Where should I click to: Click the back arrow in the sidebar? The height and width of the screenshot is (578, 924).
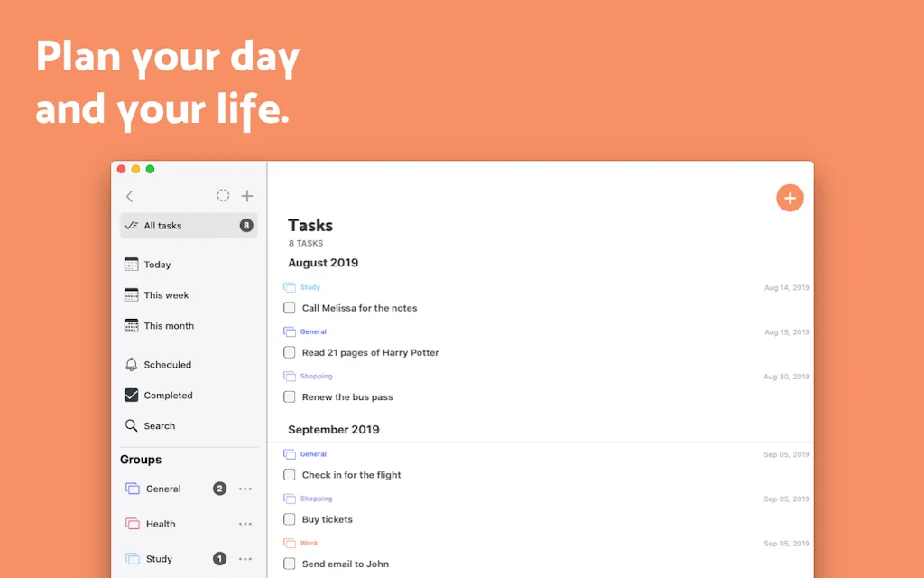tap(129, 195)
